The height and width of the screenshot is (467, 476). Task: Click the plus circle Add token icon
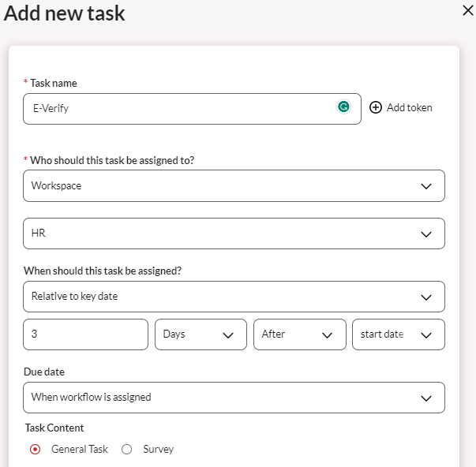pos(376,107)
